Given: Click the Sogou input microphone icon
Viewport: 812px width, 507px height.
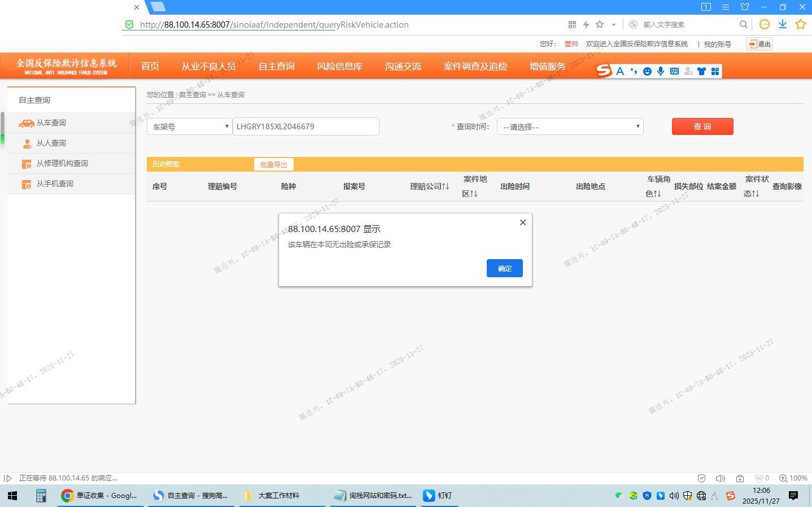Looking at the screenshot, I should (x=661, y=71).
